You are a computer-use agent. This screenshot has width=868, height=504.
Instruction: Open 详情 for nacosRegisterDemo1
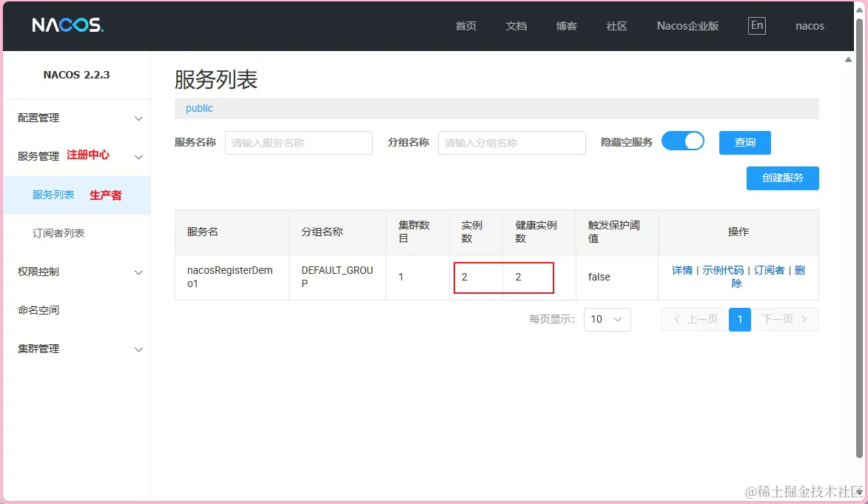(682, 270)
